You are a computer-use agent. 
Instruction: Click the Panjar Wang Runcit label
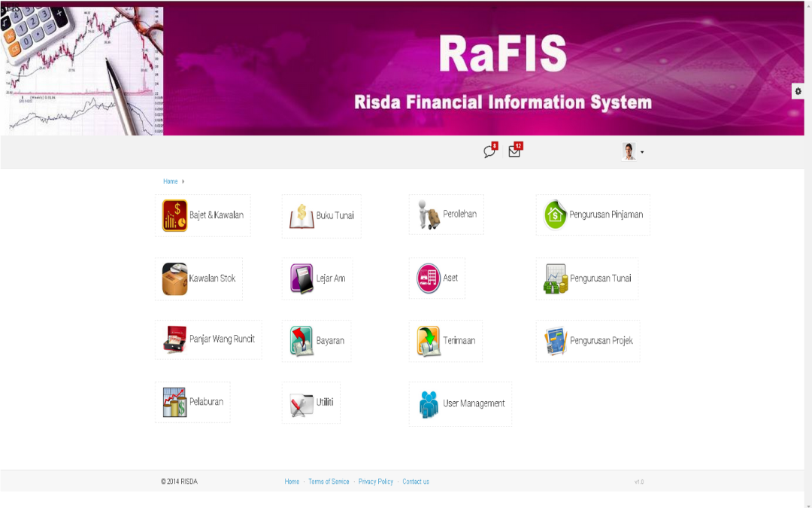click(222, 339)
